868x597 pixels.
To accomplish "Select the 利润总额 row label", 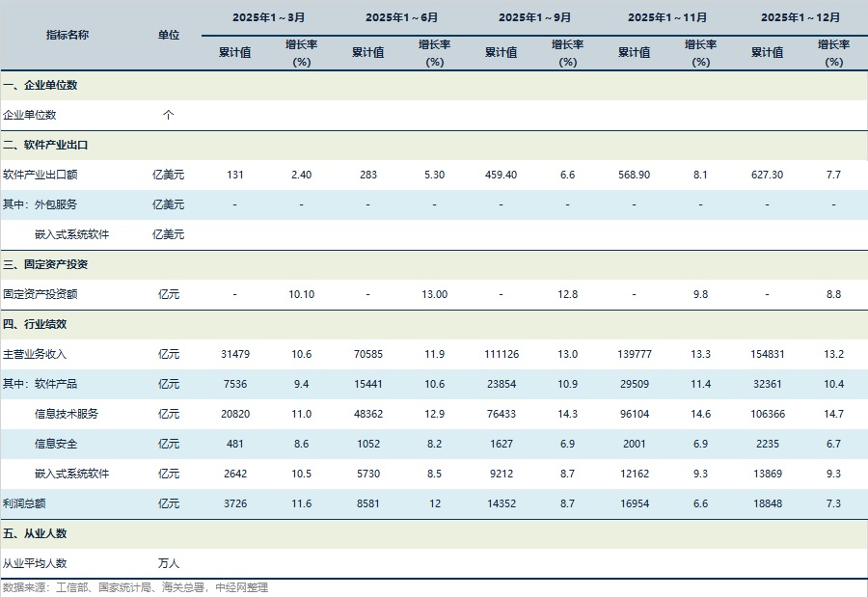I will [x=24, y=503].
